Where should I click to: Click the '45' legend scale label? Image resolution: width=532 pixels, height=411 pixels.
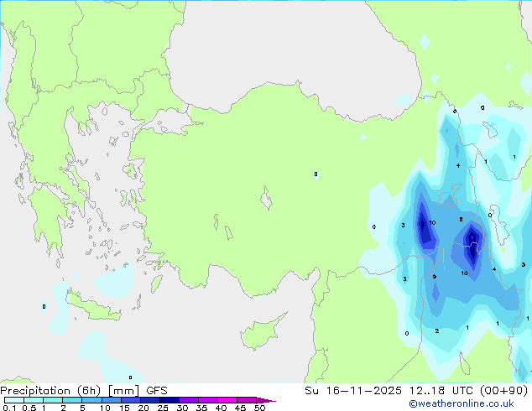[240, 408]
